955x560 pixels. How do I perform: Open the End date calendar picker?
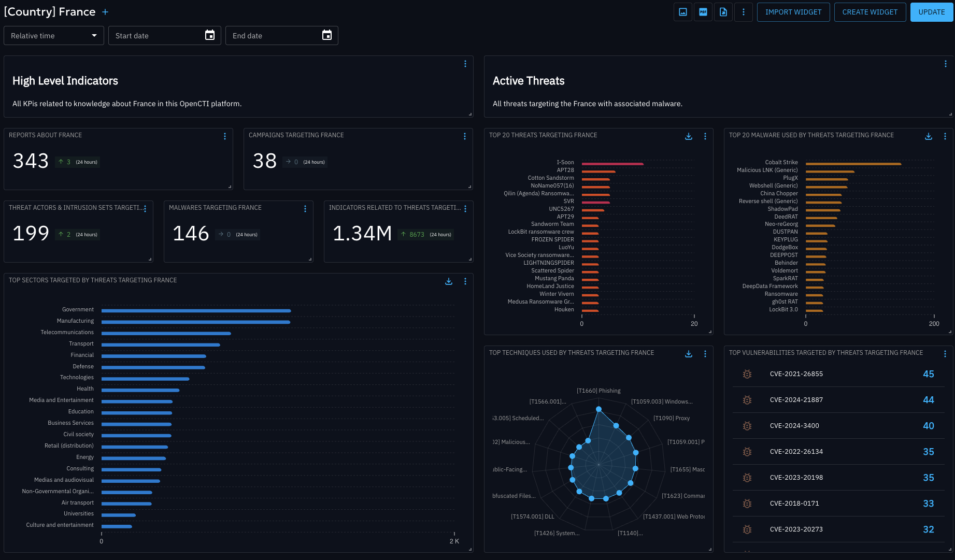[x=326, y=35]
